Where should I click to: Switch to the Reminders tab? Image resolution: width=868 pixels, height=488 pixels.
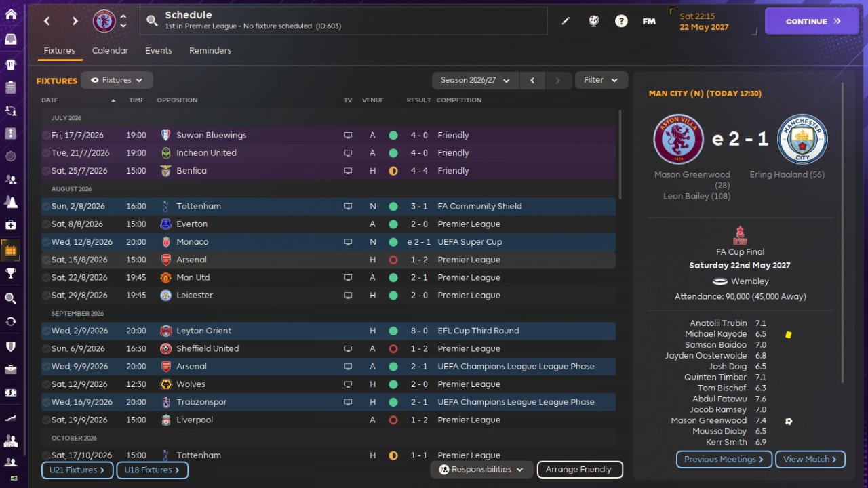(x=210, y=51)
